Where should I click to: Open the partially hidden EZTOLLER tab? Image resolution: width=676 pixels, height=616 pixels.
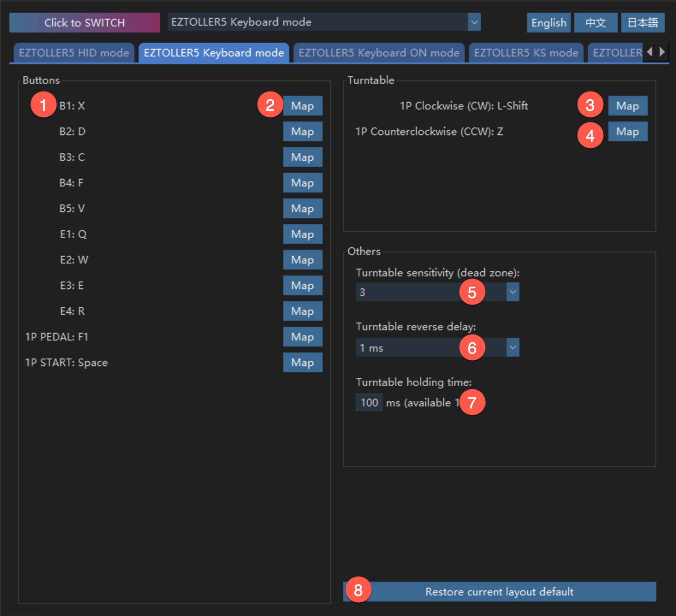[616, 53]
